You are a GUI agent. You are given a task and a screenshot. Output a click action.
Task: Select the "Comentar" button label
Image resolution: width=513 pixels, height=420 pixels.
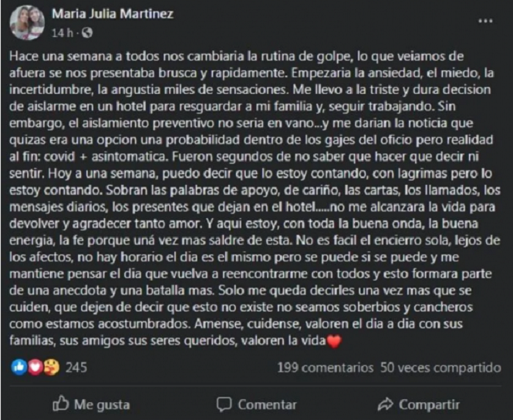[x=267, y=404]
